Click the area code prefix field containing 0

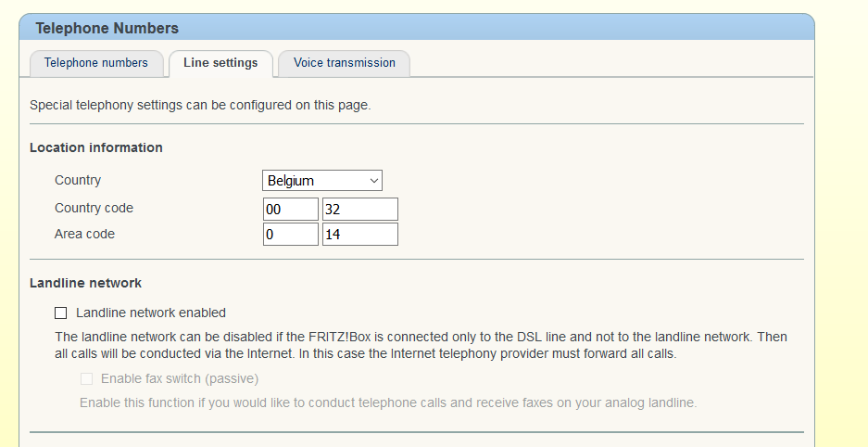point(290,235)
